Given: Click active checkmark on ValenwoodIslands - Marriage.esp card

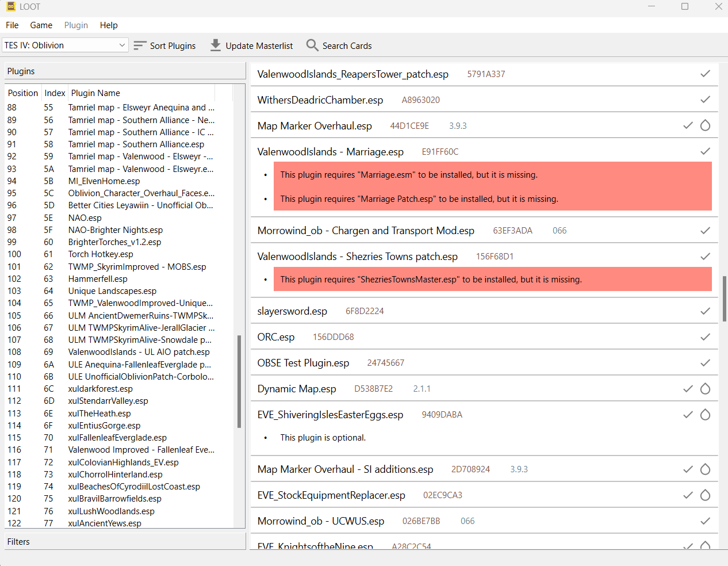Looking at the screenshot, I should pos(705,151).
